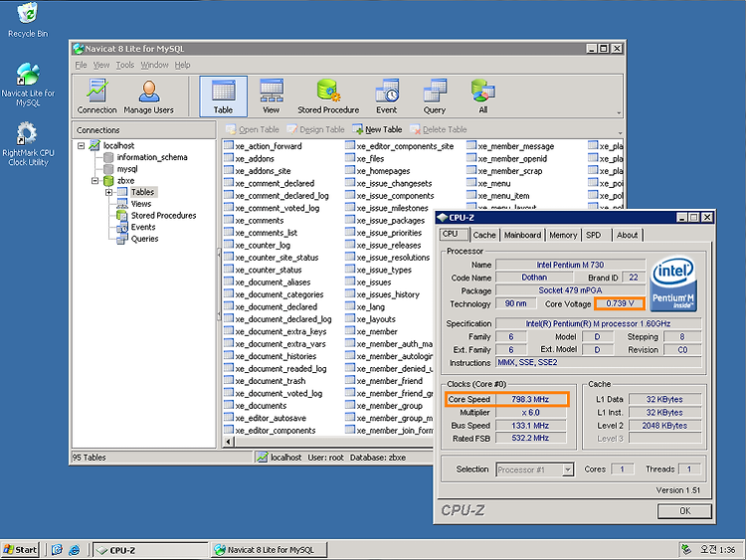
Task: Open the Help menu in Navicat
Action: (182, 65)
